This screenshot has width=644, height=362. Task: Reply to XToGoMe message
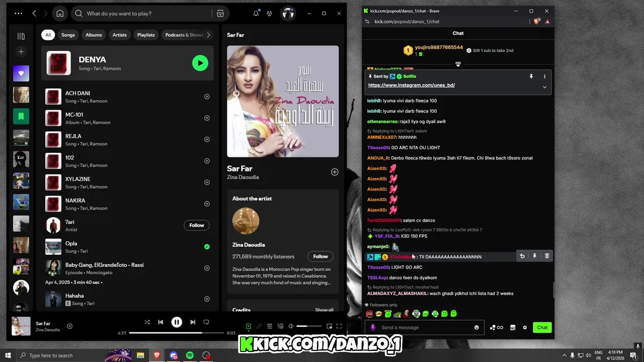tap(522, 256)
